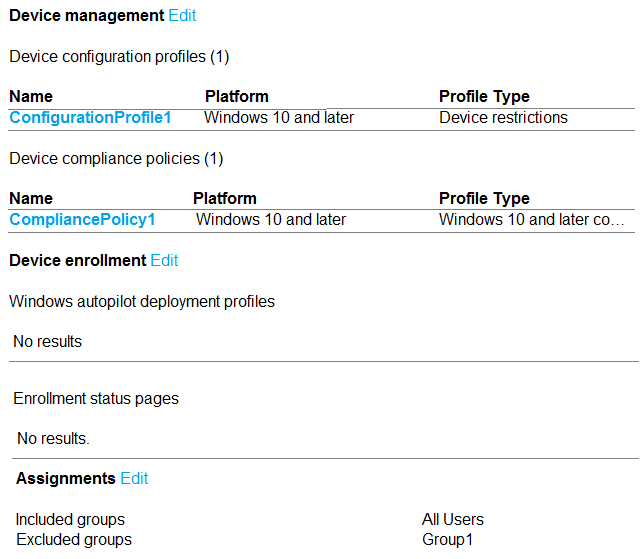
Task: Open the CompliancePolicy1 policy link
Action: pos(82,220)
